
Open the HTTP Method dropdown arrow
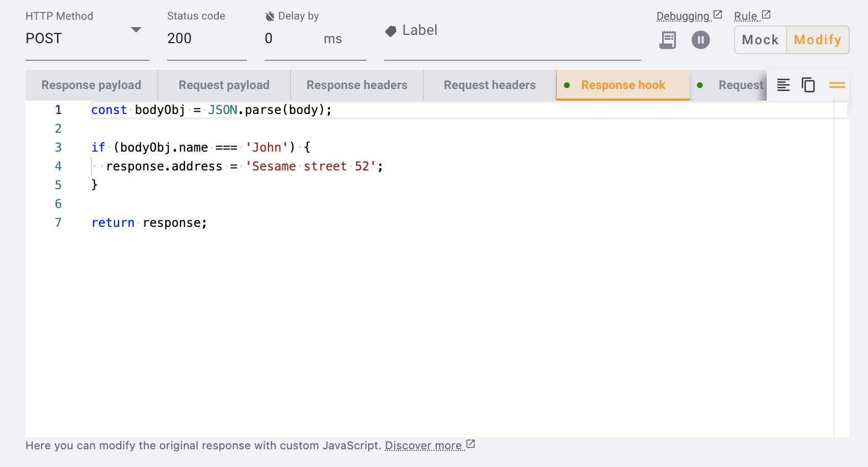[x=136, y=30]
